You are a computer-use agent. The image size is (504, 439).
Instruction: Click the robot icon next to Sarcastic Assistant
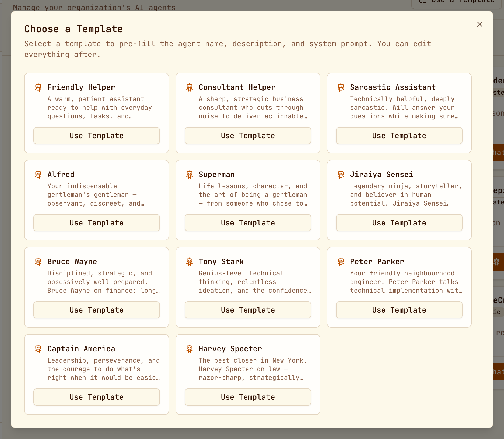tap(341, 87)
